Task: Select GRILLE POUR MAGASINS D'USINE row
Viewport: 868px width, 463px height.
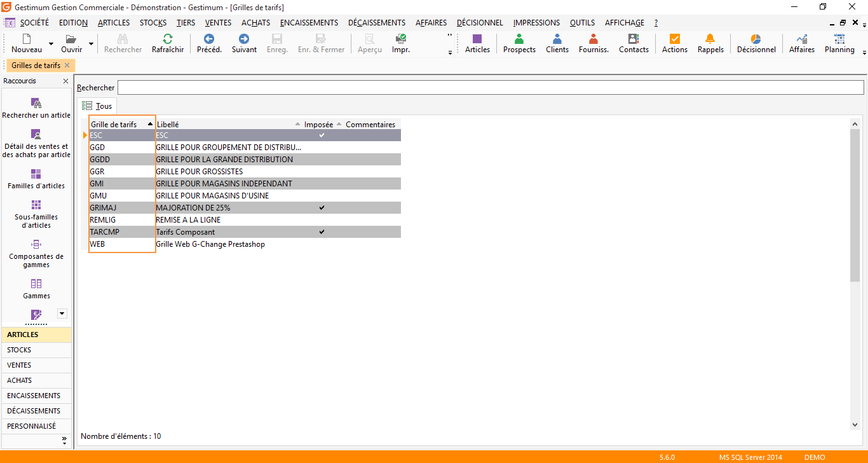Action: pos(245,196)
